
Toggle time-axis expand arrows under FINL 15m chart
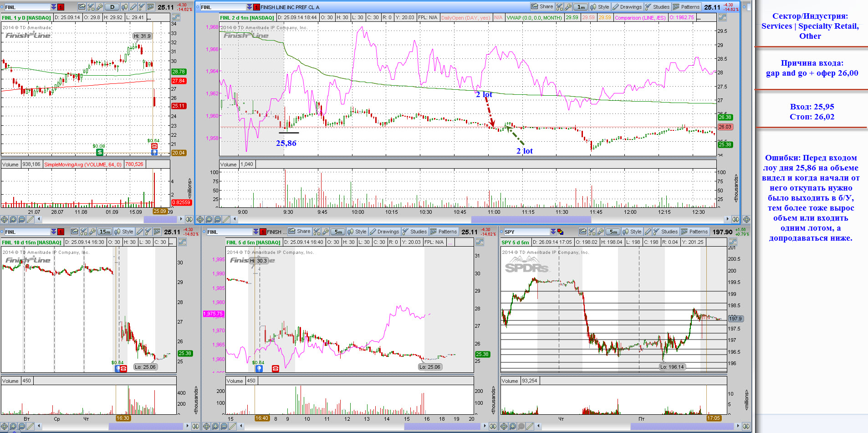(x=195, y=426)
